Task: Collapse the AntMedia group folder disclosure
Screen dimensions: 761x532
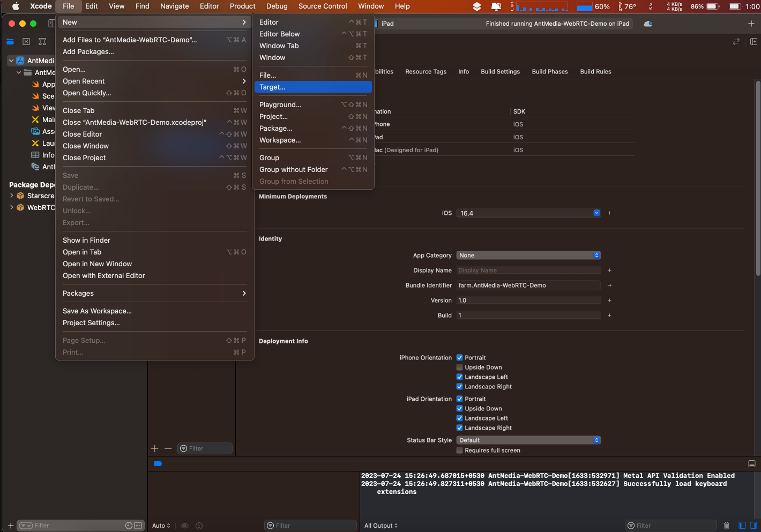Action: click(x=19, y=72)
